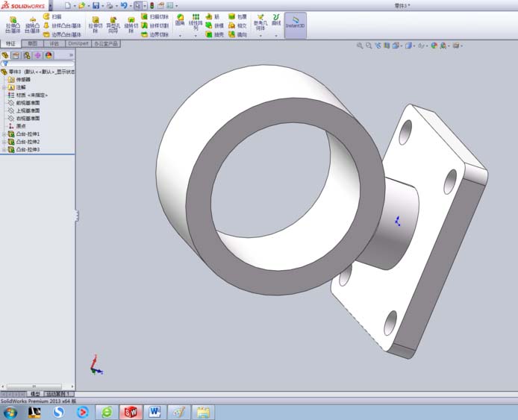The width and height of the screenshot is (518, 420).
Task: Click the Extruded Boss/Base (拉伸凸台/基体) tool
Action: coord(13,25)
